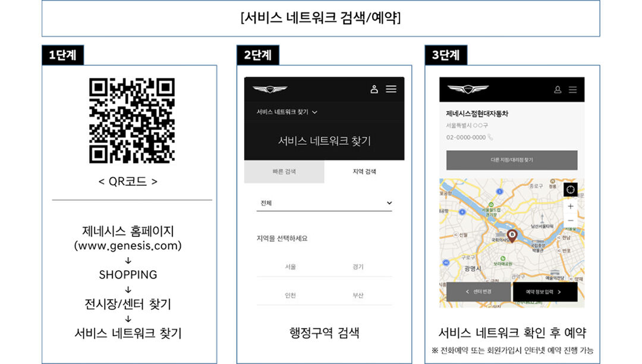Click the 예약 정보 입력 button
The height and width of the screenshot is (364, 642).
[x=545, y=292]
